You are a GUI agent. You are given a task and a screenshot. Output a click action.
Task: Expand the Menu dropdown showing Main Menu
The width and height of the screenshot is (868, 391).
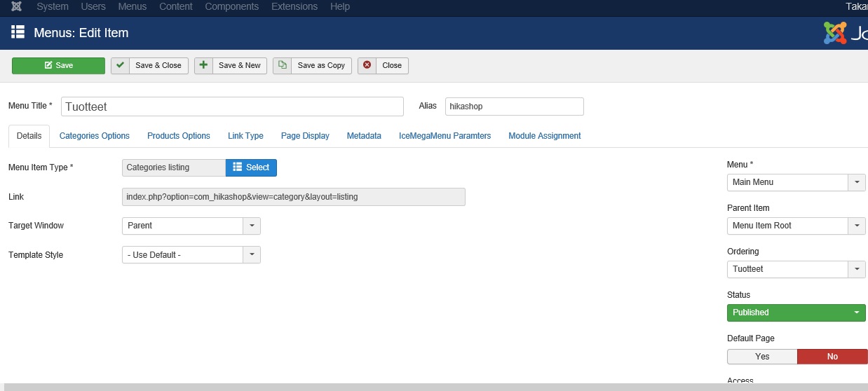click(796, 182)
